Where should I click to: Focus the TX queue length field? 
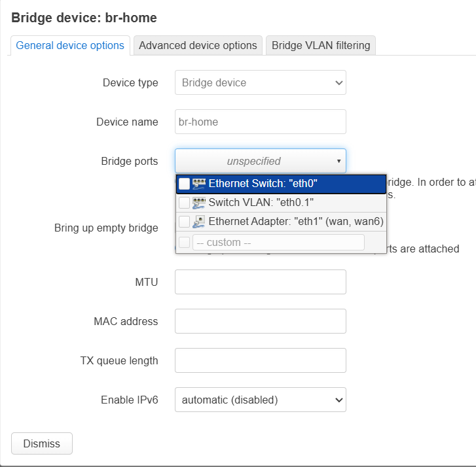coord(261,360)
